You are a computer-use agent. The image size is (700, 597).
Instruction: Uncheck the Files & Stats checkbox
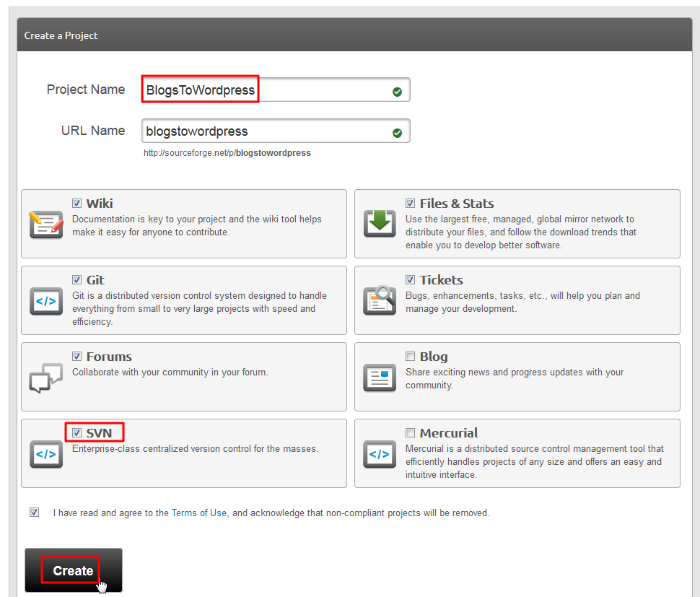(411, 203)
